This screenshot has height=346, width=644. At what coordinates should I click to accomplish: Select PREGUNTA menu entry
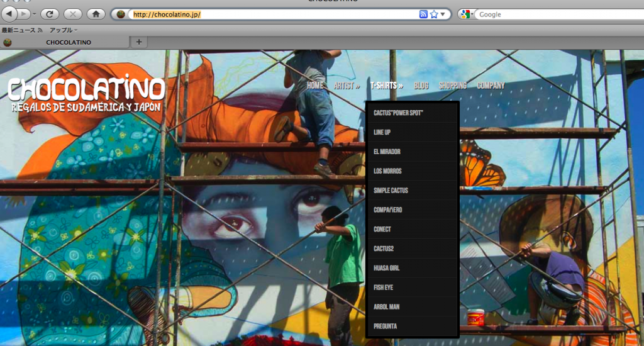(x=413, y=326)
